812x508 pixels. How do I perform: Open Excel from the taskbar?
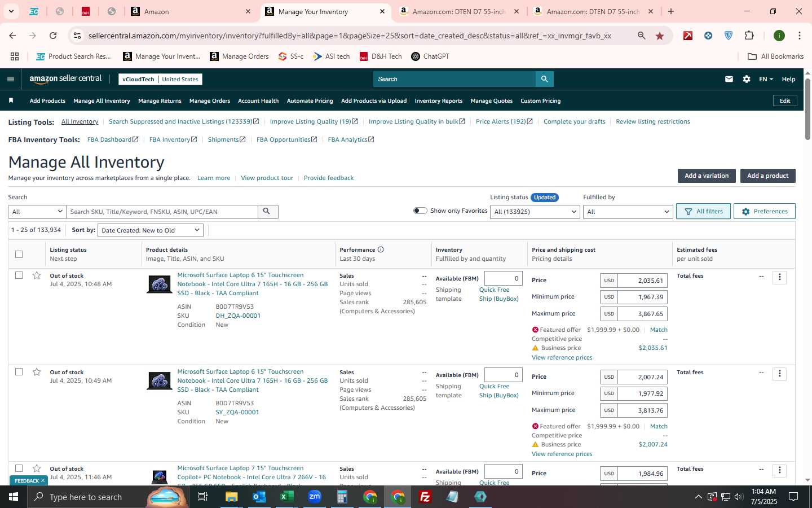pyautogui.click(x=286, y=497)
